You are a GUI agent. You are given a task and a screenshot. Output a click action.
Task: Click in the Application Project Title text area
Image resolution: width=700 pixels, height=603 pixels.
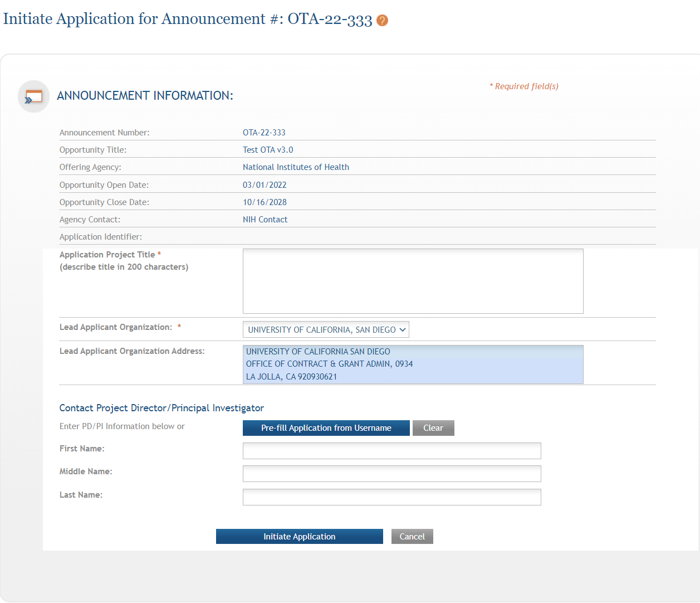pos(413,281)
